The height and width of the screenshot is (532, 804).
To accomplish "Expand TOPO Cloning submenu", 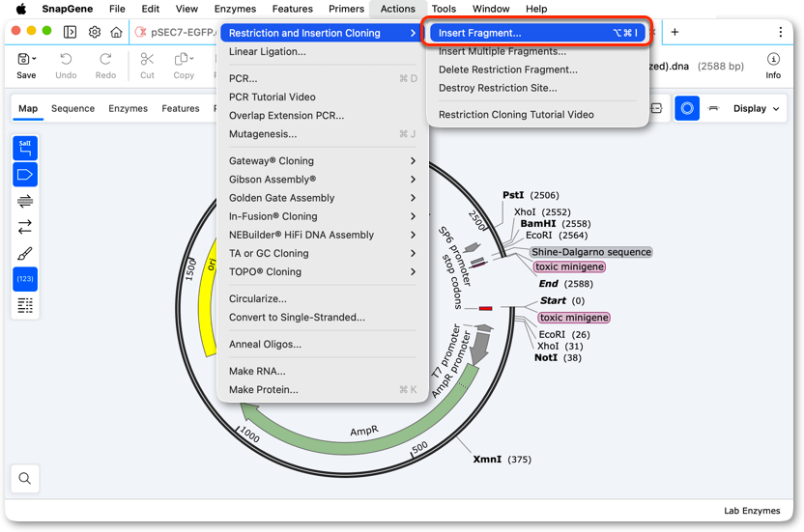I will 322,271.
